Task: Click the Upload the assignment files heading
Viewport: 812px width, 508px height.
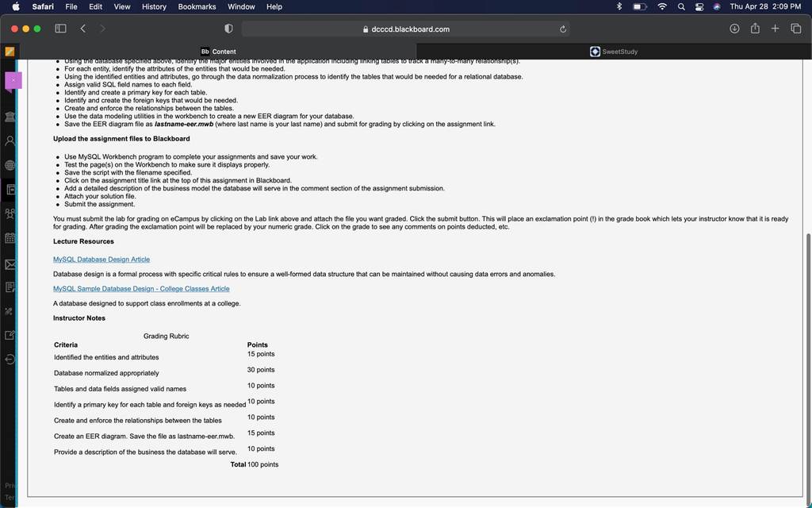Action: [x=121, y=139]
